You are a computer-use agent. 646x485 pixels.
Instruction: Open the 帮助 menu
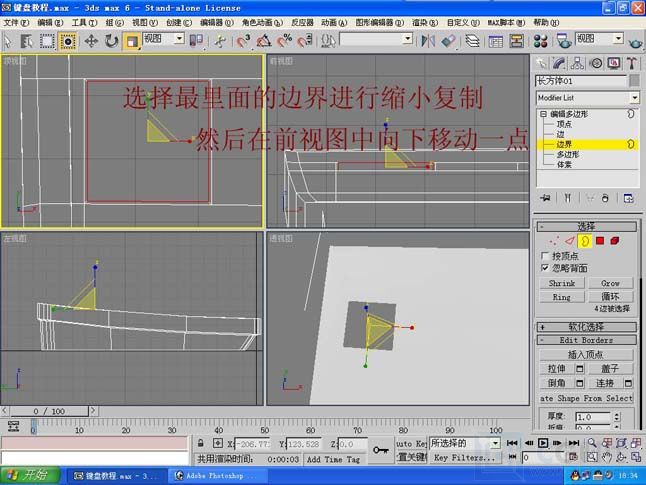546,22
